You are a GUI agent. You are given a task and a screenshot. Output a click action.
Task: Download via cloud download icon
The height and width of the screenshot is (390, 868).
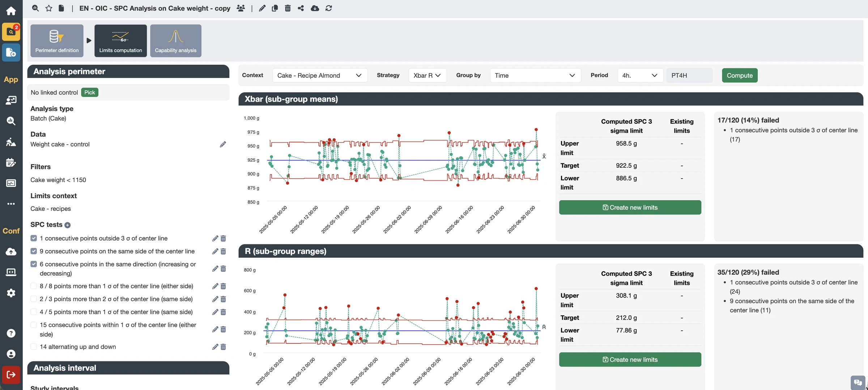[315, 8]
